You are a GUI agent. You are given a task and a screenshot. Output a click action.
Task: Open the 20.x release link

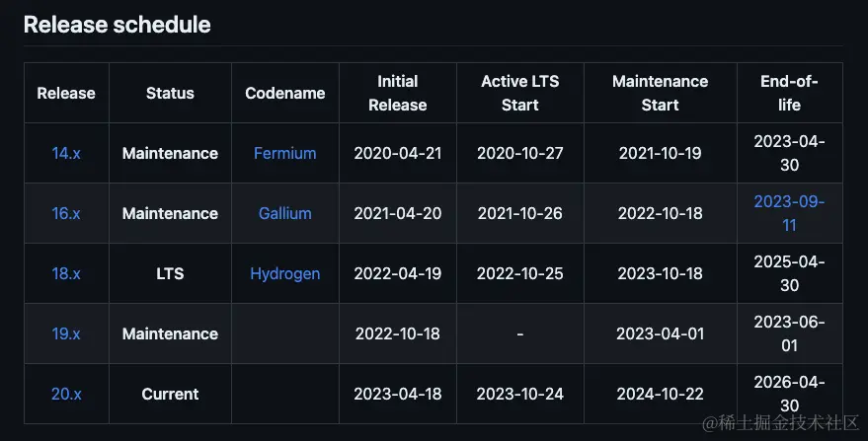66,394
